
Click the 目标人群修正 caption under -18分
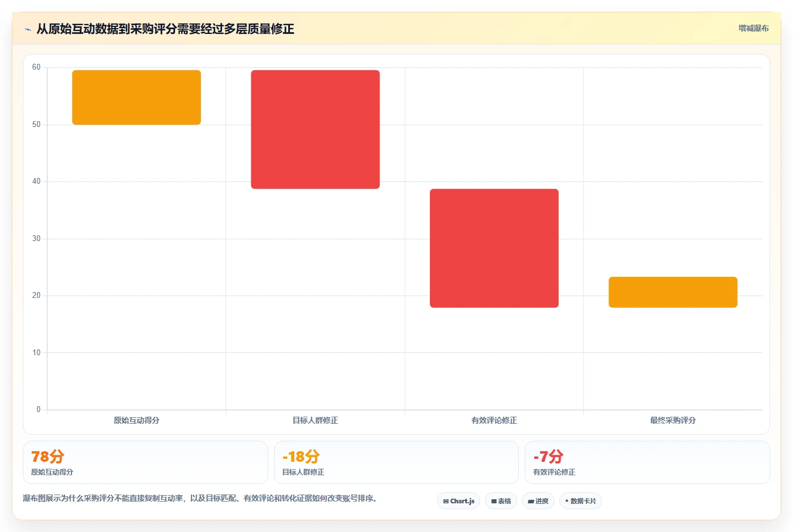click(x=303, y=472)
